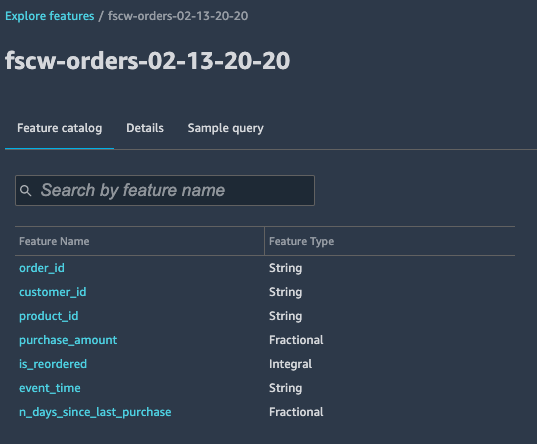The width and height of the screenshot is (537, 444).
Task: Switch to the Details tab
Action: point(145,128)
